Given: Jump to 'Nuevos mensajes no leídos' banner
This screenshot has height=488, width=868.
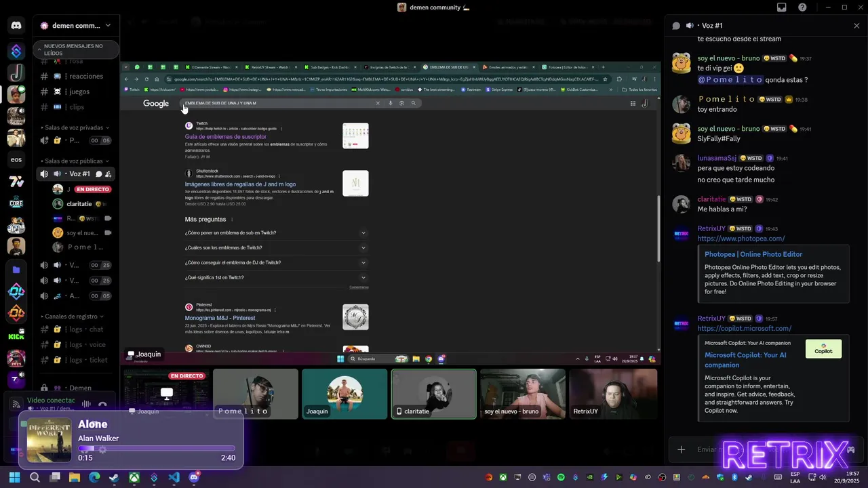Looking at the screenshot, I should 76,49.
